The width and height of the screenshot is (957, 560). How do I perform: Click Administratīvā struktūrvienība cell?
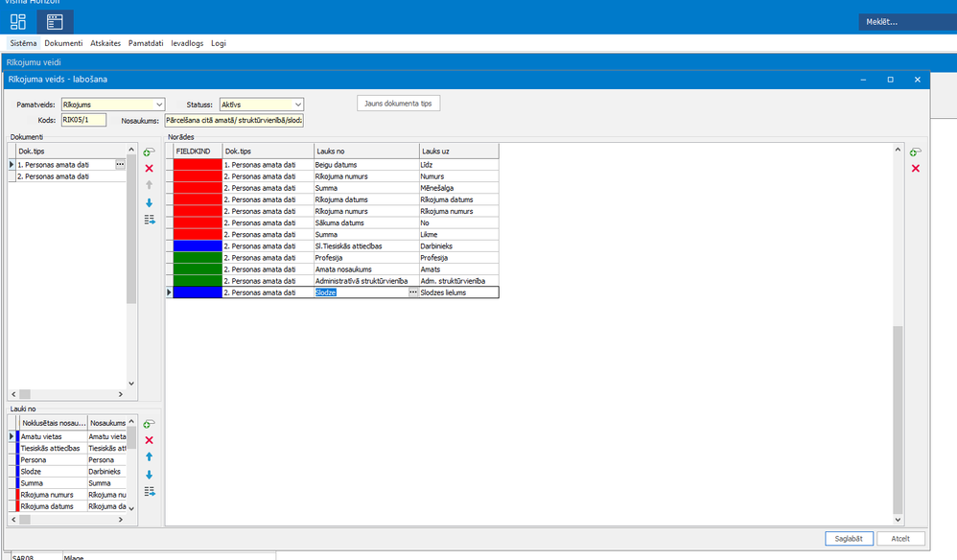(366, 281)
